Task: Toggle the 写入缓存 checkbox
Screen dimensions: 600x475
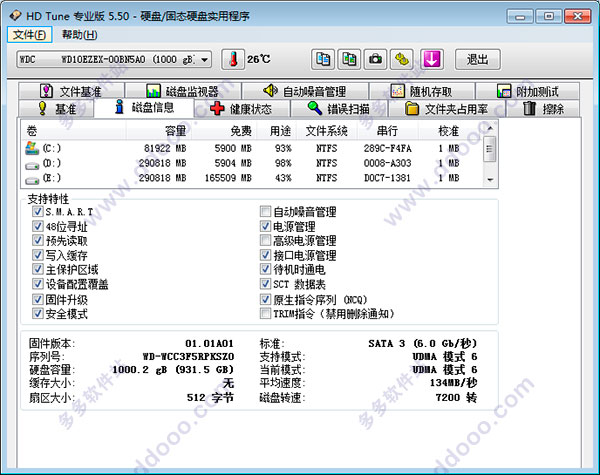Action: [x=37, y=255]
